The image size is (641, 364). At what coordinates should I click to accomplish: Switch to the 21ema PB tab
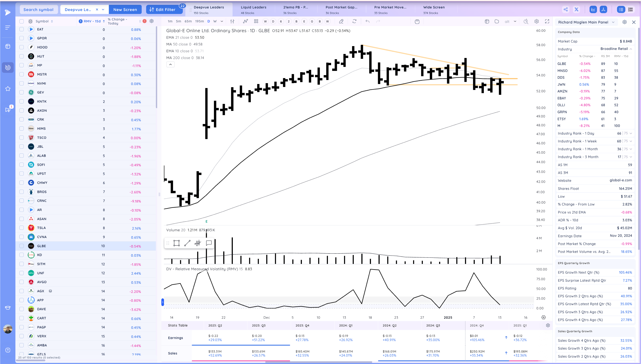click(x=296, y=10)
